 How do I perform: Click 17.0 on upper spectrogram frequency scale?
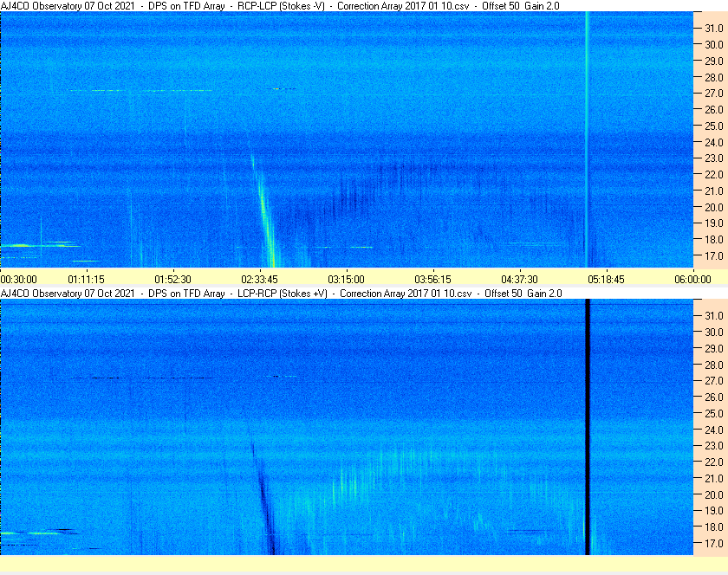coord(714,255)
